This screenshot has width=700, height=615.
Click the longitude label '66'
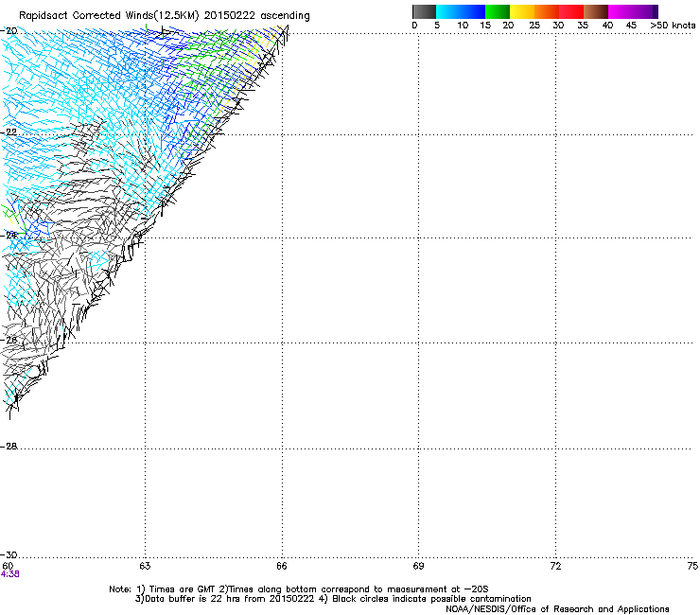click(282, 566)
